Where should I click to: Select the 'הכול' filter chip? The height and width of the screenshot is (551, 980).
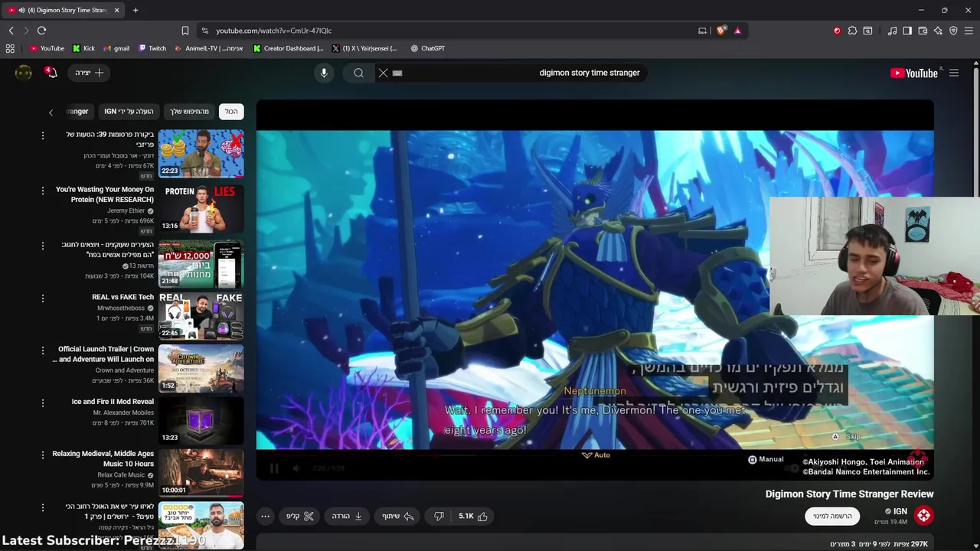pos(231,112)
